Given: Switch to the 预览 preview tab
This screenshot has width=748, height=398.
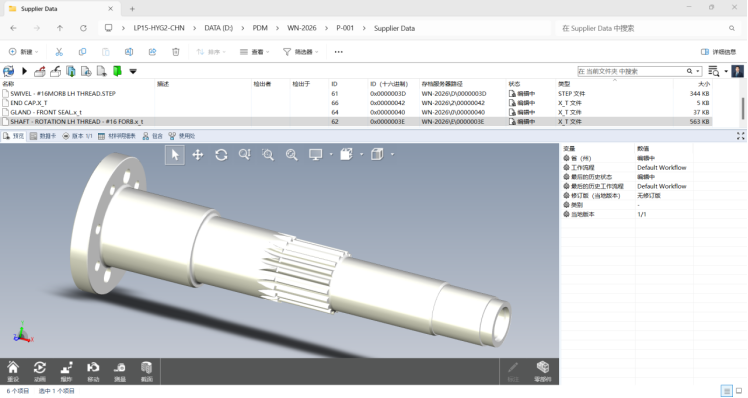Looking at the screenshot, I should [13, 136].
